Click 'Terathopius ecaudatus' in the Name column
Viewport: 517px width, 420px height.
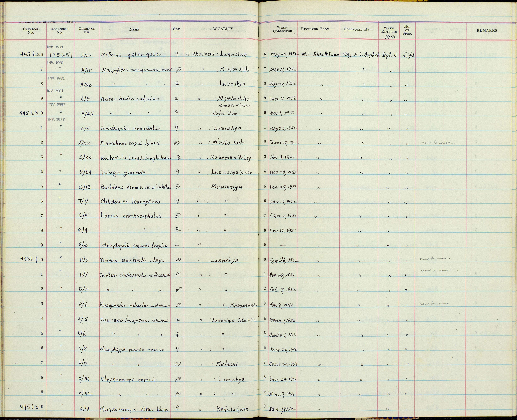point(130,129)
